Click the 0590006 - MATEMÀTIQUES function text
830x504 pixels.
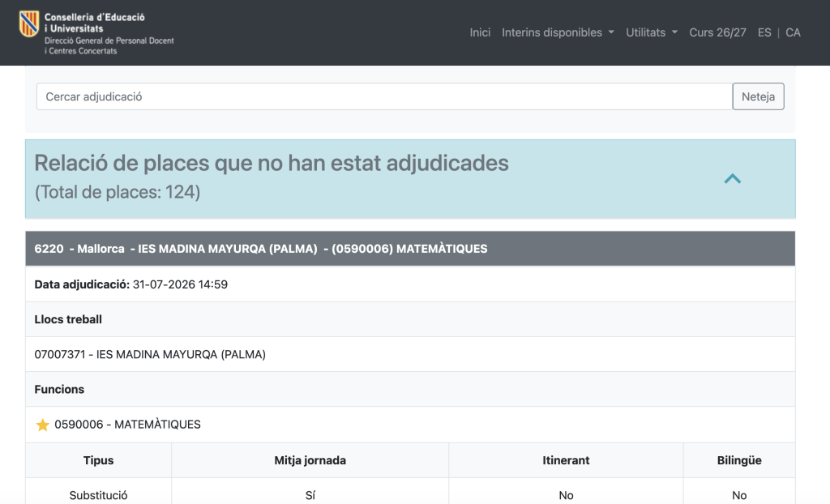127,425
